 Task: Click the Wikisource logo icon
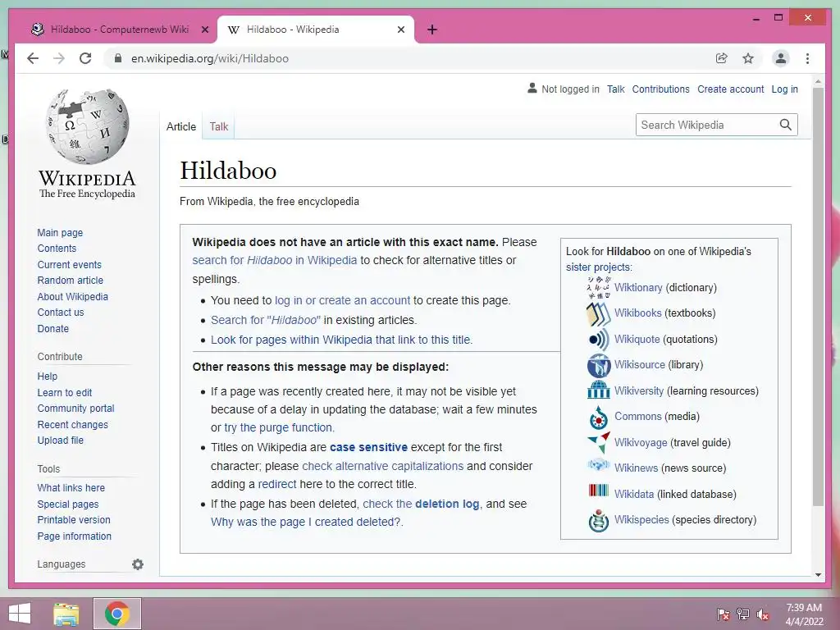coord(598,365)
